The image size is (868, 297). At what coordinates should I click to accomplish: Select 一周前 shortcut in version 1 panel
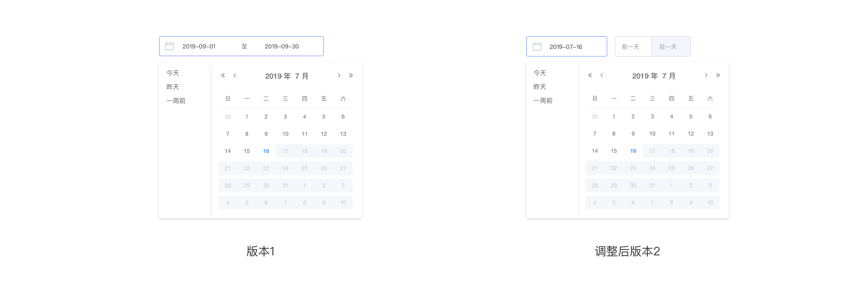tap(176, 101)
